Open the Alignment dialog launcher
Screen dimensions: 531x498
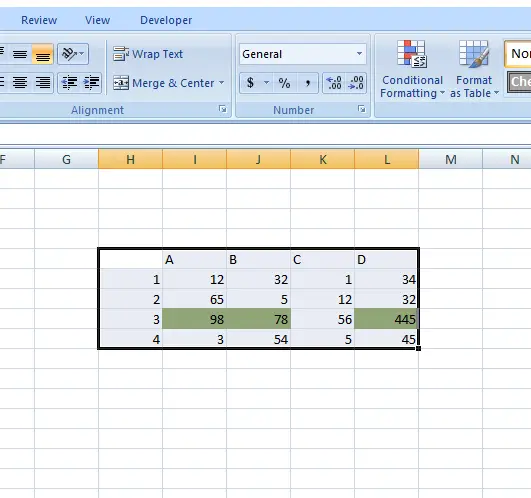(222, 109)
